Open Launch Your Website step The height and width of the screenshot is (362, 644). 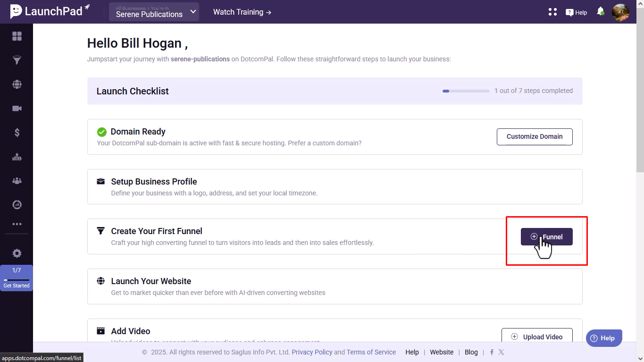point(335,286)
